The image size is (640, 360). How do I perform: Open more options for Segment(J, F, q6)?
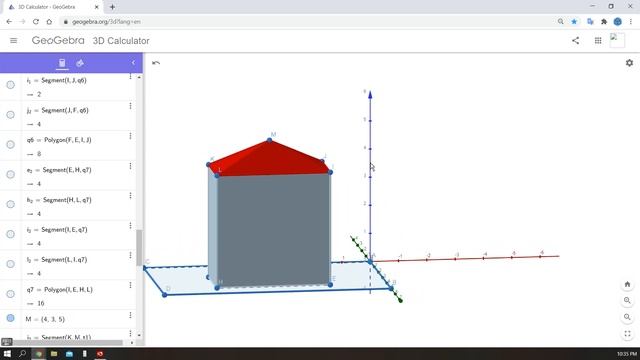click(x=130, y=106)
